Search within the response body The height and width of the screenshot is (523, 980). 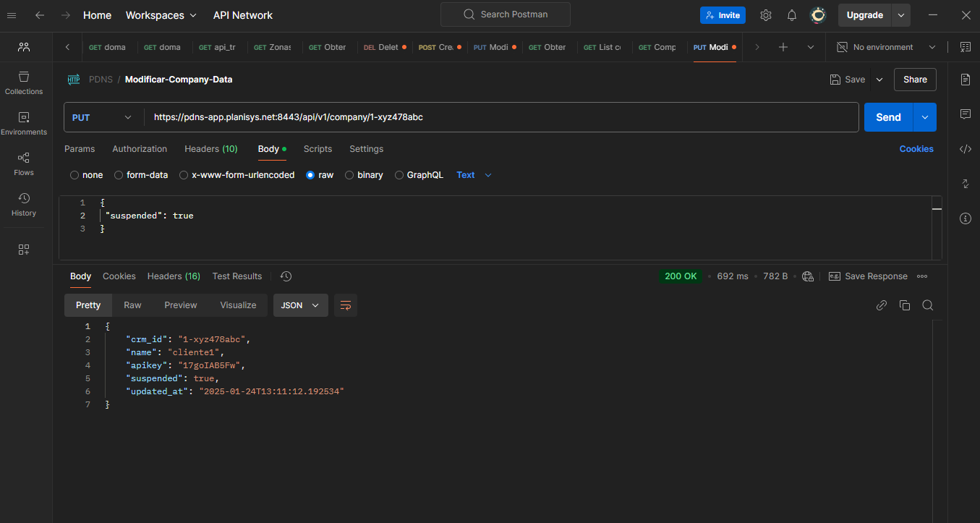pyautogui.click(x=927, y=305)
